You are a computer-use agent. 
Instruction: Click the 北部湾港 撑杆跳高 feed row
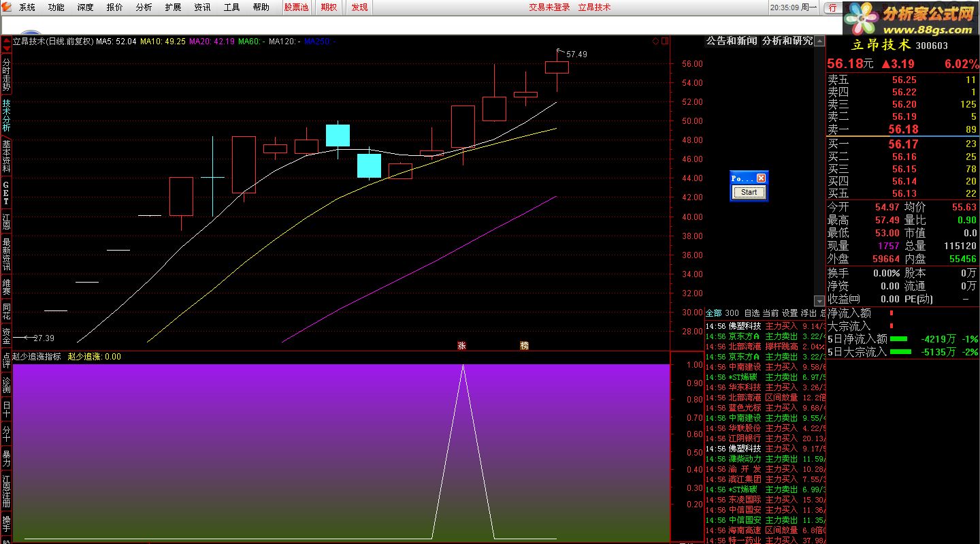pyautogui.click(x=765, y=347)
